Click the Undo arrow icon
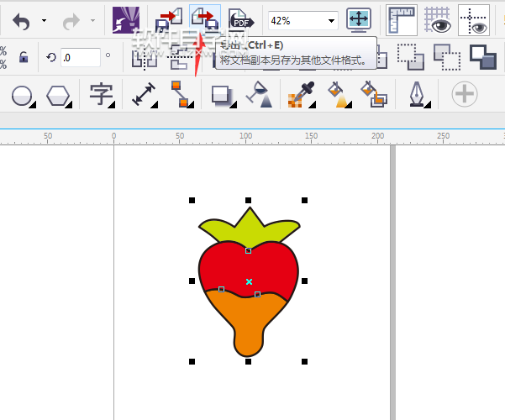Viewport: 505px width, 420px height. point(21,21)
